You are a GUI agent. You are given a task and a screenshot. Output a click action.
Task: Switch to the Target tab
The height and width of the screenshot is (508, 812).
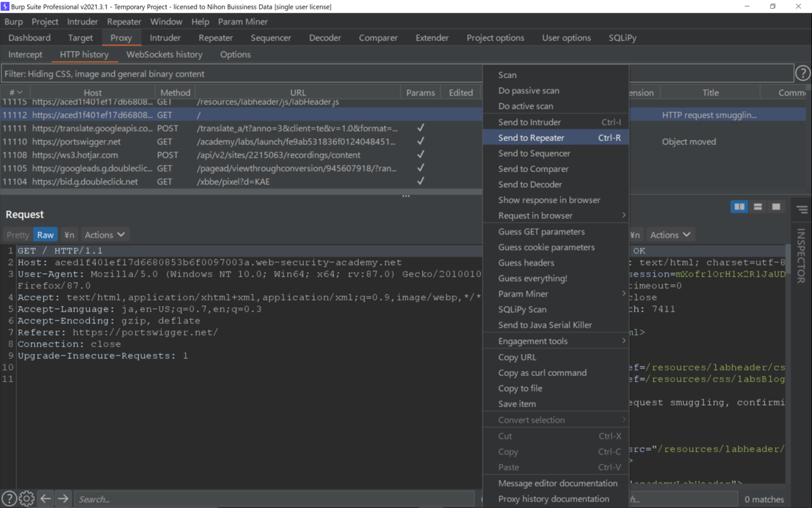coord(81,38)
